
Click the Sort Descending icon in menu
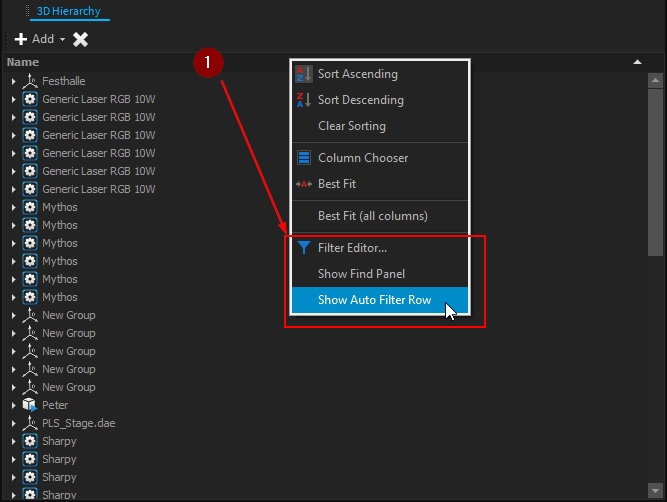tap(304, 100)
